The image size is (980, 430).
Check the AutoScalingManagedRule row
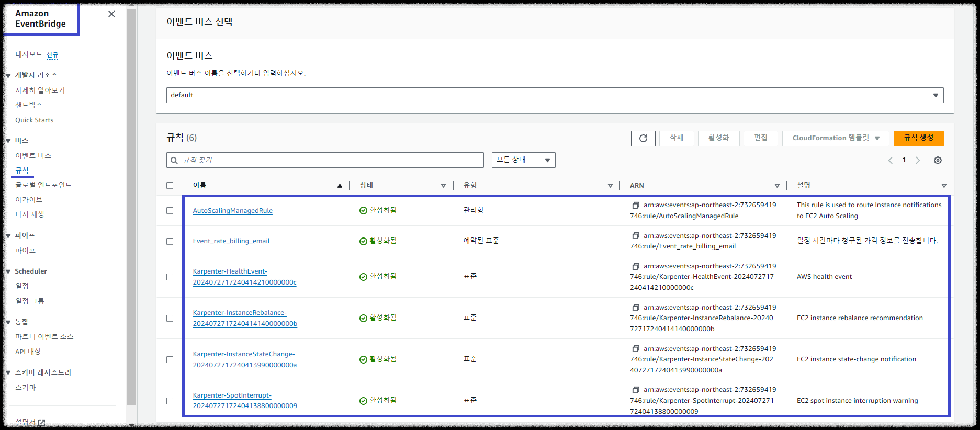tap(170, 210)
